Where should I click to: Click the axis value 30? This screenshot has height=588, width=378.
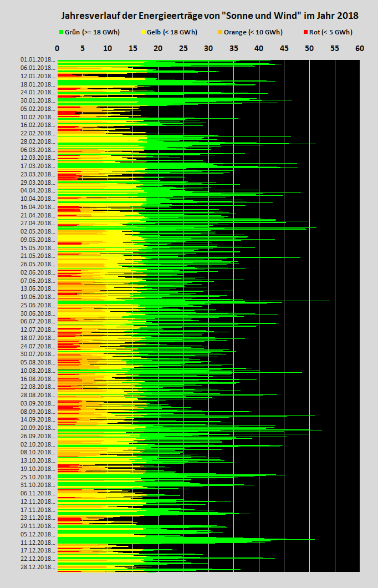208,49
